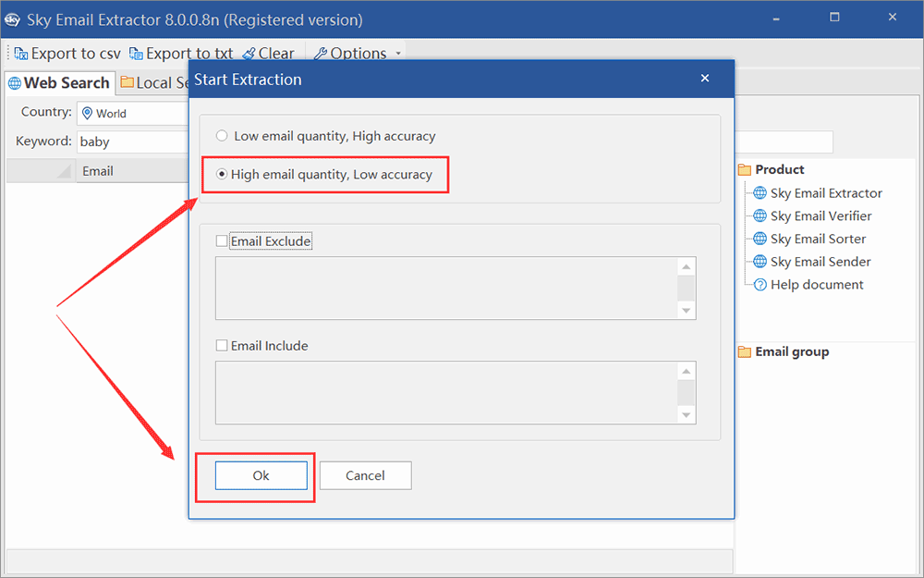This screenshot has width=924, height=578.
Task: Select High email quantity, Low accuracy
Action: 222,174
